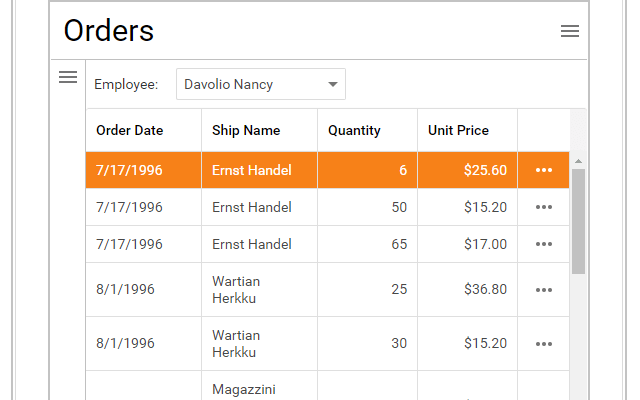Viewport: 640px width, 400px height.
Task: Open row actions for the $17.00 order
Action: (543, 244)
